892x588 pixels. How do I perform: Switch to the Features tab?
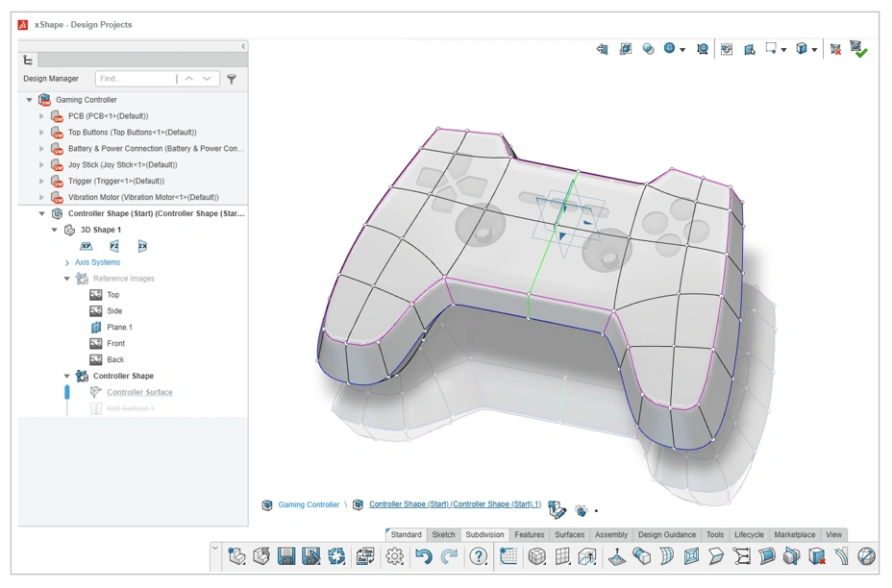click(x=529, y=534)
